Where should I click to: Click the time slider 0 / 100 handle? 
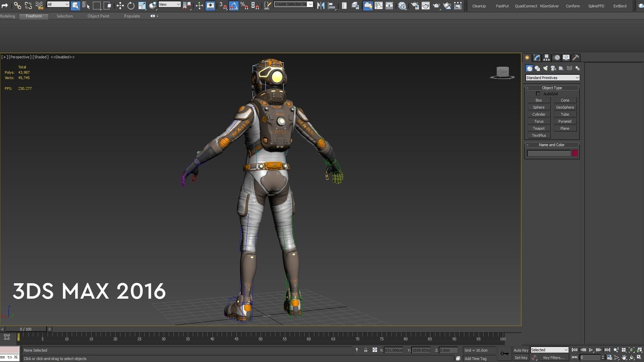coord(25,329)
